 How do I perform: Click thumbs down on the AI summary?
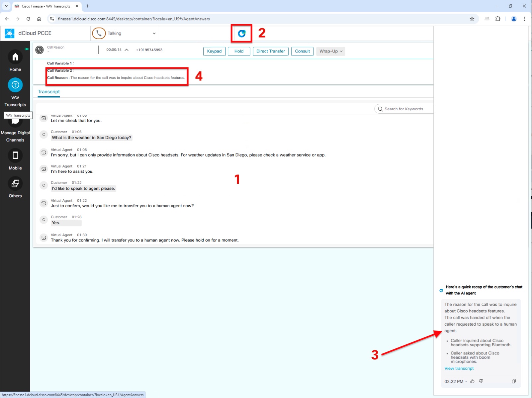point(481,381)
